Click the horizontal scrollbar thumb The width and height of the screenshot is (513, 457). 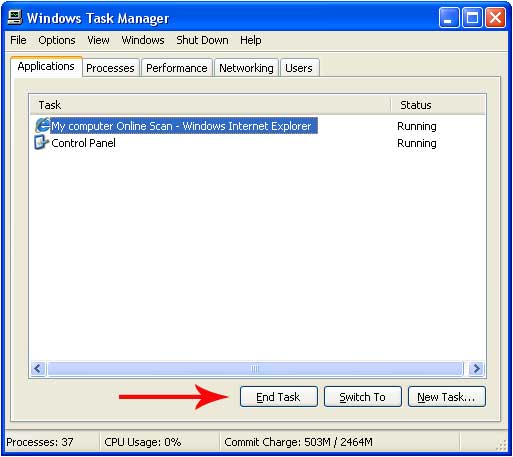255,369
